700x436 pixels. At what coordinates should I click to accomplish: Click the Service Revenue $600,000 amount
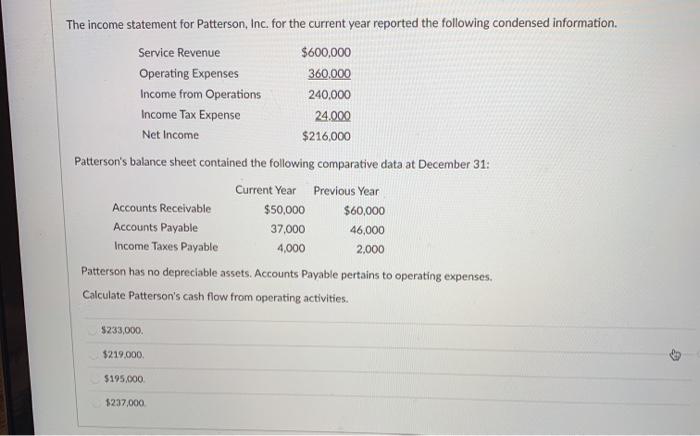pyautogui.click(x=326, y=53)
